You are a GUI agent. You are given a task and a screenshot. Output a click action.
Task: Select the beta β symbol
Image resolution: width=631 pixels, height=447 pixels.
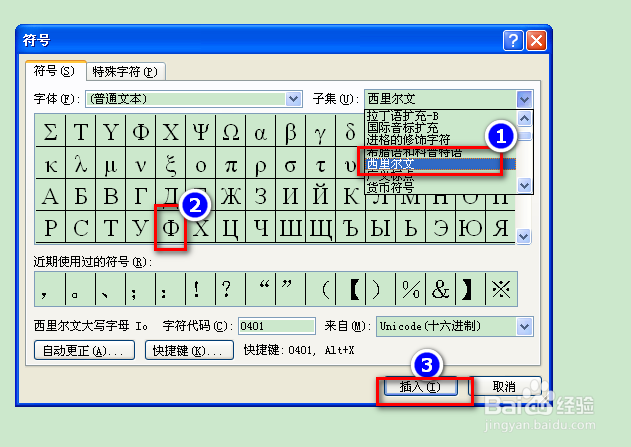(x=291, y=131)
